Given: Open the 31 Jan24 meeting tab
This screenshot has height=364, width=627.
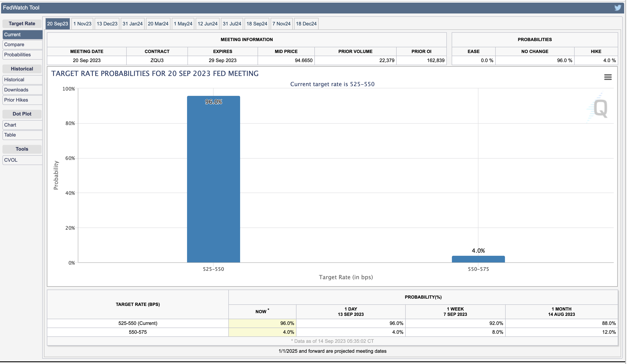Looking at the screenshot, I should point(132,24).
